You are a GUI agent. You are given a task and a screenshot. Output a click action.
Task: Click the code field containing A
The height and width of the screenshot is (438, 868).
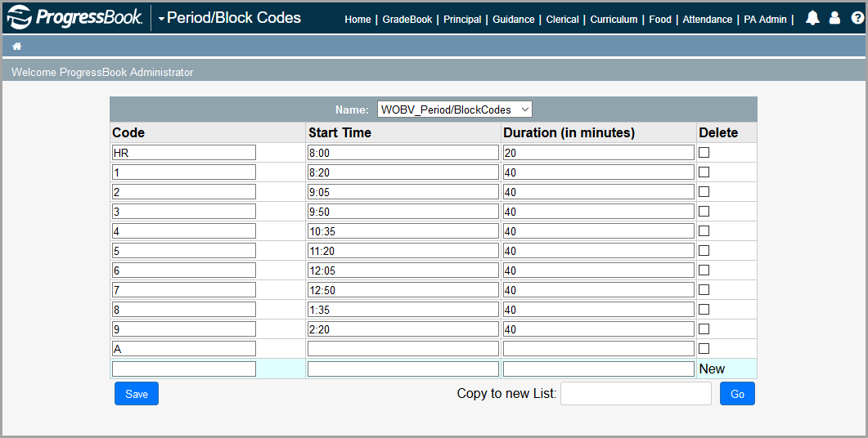184,349
